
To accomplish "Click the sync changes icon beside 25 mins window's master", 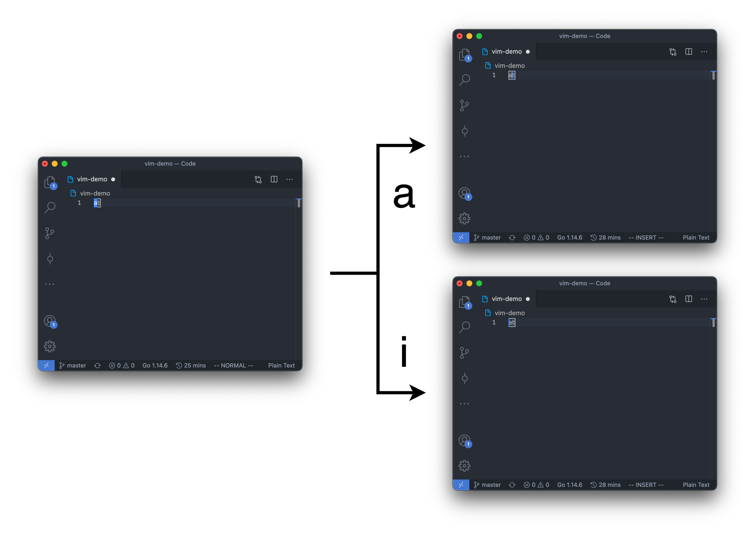I will (97, 365).
